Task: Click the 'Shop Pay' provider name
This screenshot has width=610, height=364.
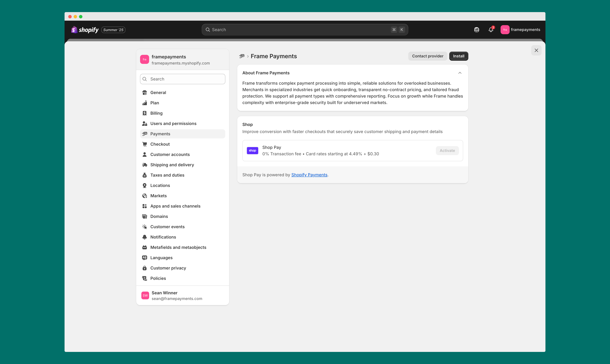Action: point(272,147)
